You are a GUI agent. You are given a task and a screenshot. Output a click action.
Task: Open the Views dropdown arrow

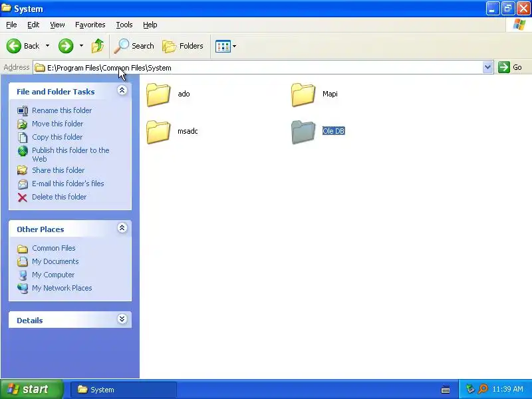[x=235, y=46]
